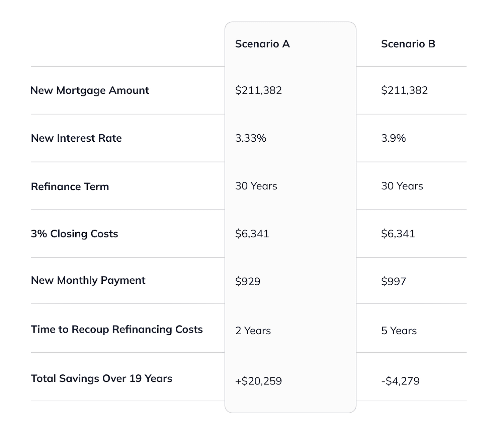This screenshot has width=504, height=424.
Task: Select the New Interest Rate label
Action: click(x=76, y=138)
